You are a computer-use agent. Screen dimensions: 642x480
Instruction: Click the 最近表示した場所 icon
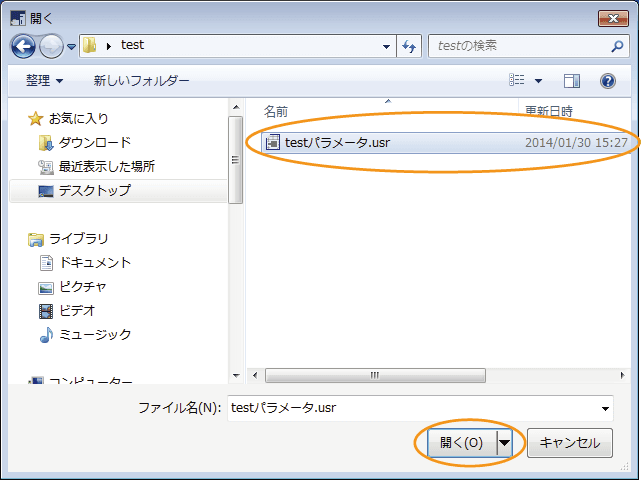(46, 167)
